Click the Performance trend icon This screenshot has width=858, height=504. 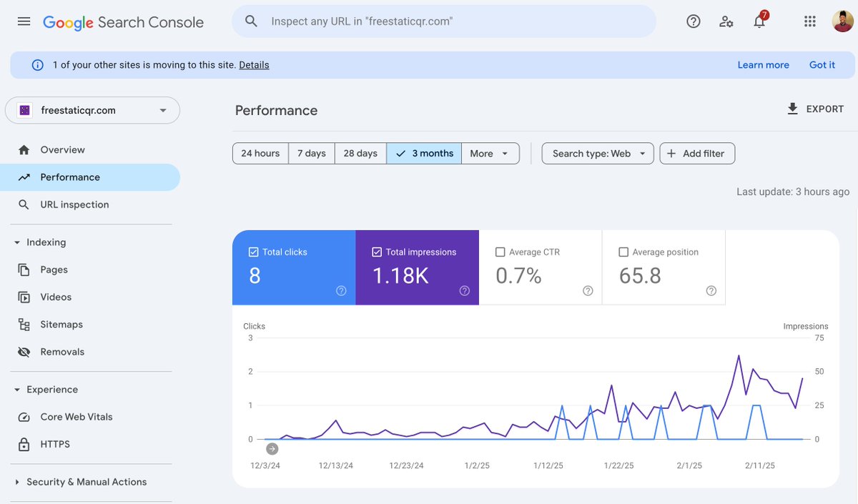pyautogui.click(x=24, y=177)
